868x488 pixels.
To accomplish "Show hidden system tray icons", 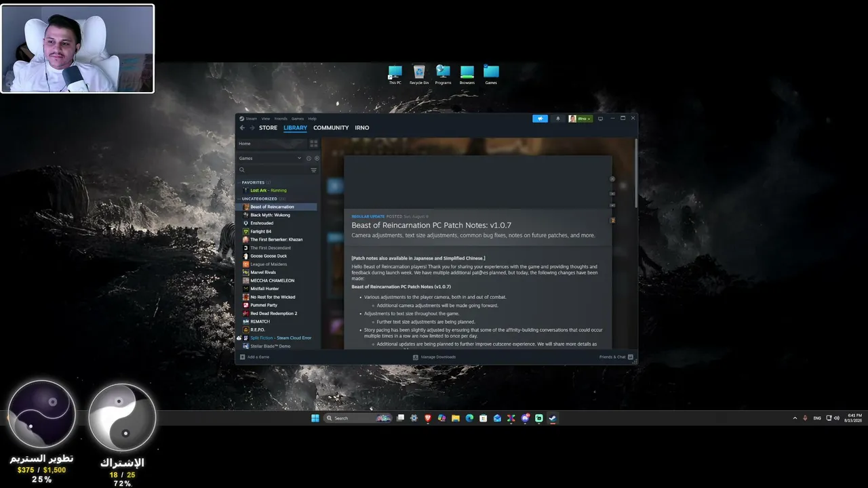I will [795, 418].
